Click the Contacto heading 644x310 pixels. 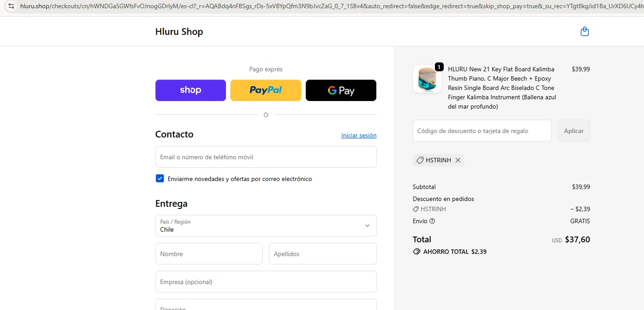click(x=174, y=134)
